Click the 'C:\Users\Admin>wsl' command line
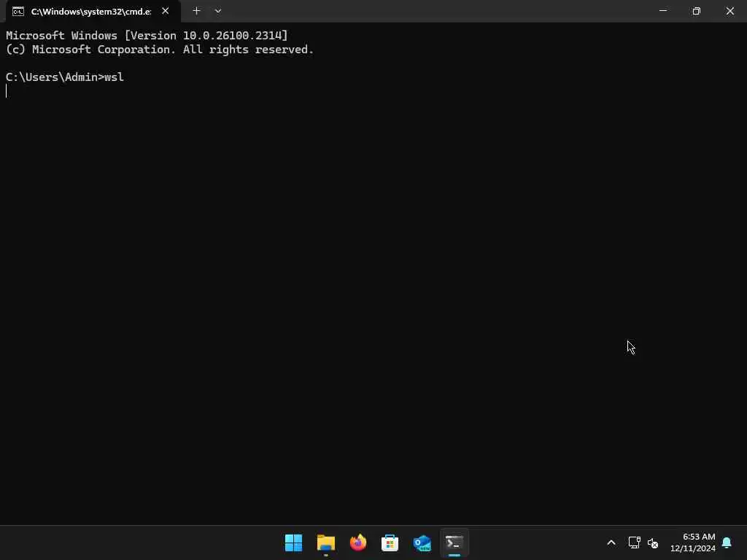 (x=65, y=77)
